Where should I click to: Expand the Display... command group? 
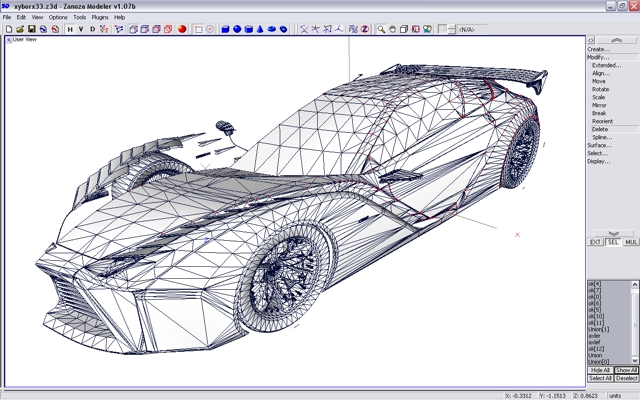598,161
